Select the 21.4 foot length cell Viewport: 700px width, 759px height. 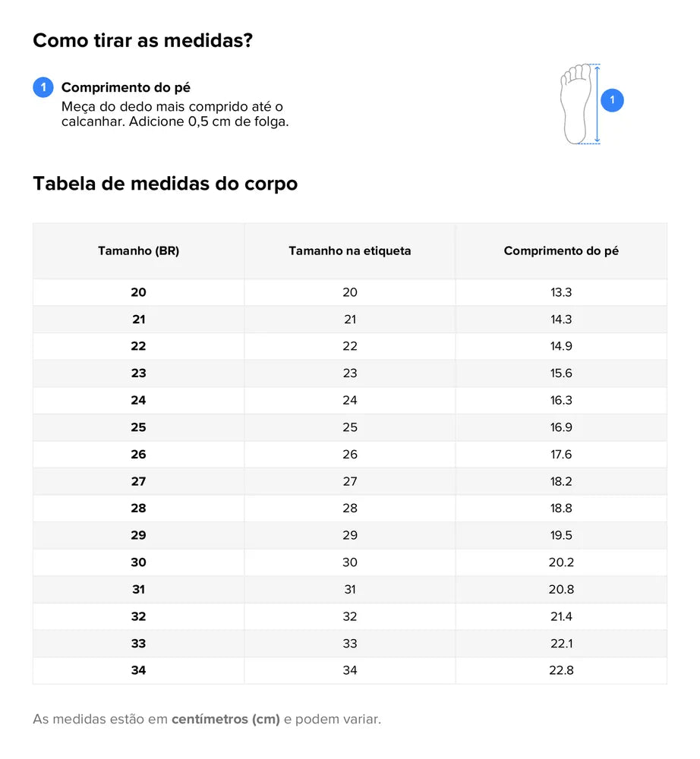pyautogui.click(x=561, y=616)
